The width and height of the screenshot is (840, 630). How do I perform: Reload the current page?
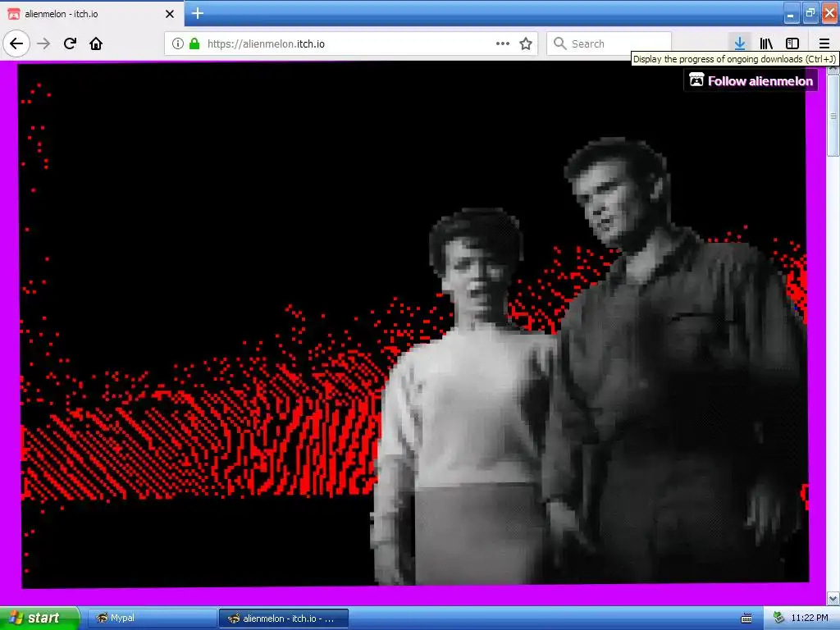pos(70,43)
